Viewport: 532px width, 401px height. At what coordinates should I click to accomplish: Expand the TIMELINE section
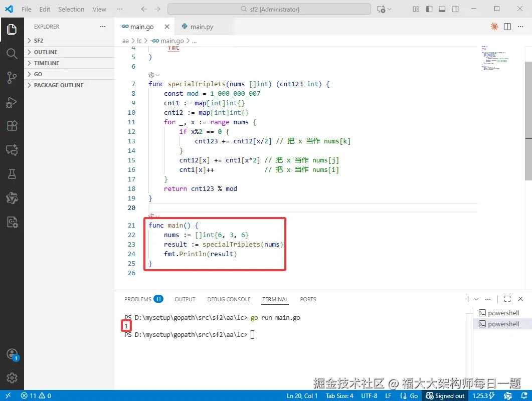point(69,63)
